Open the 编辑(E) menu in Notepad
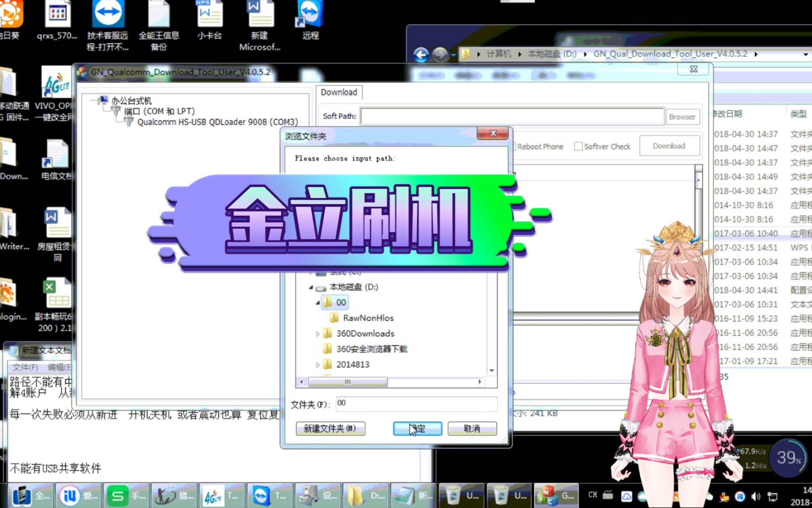812x508 pixels. click(x=60, y=367)
